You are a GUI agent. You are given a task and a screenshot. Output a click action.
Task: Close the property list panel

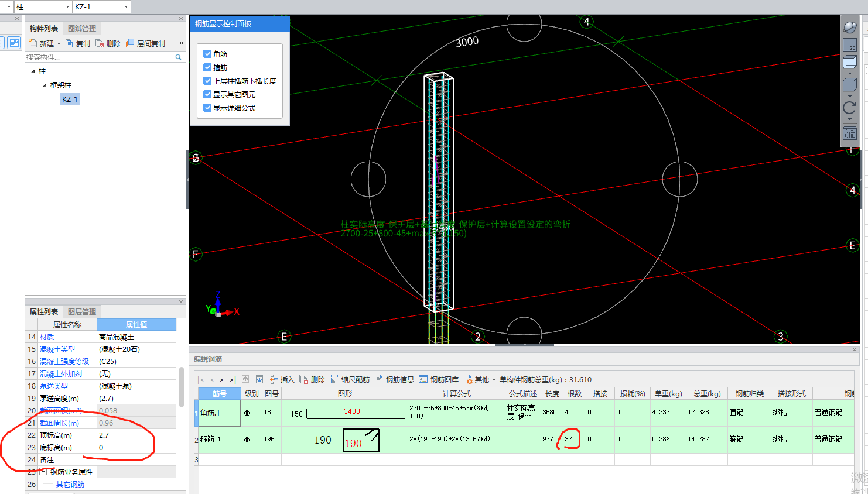coord(181,302)
